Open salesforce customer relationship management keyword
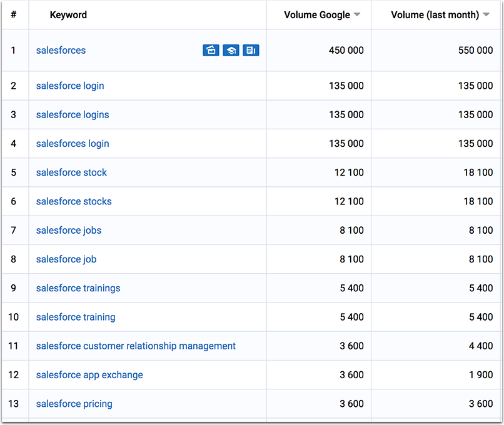Image resolution: width=504 pixels, height=425 pixels. point(136,346)
